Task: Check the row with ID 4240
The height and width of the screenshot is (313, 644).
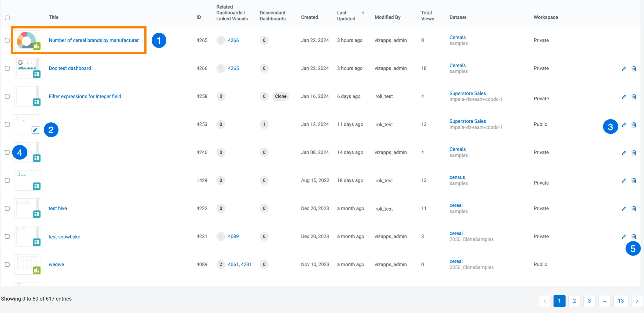Action: pos(7,152)
